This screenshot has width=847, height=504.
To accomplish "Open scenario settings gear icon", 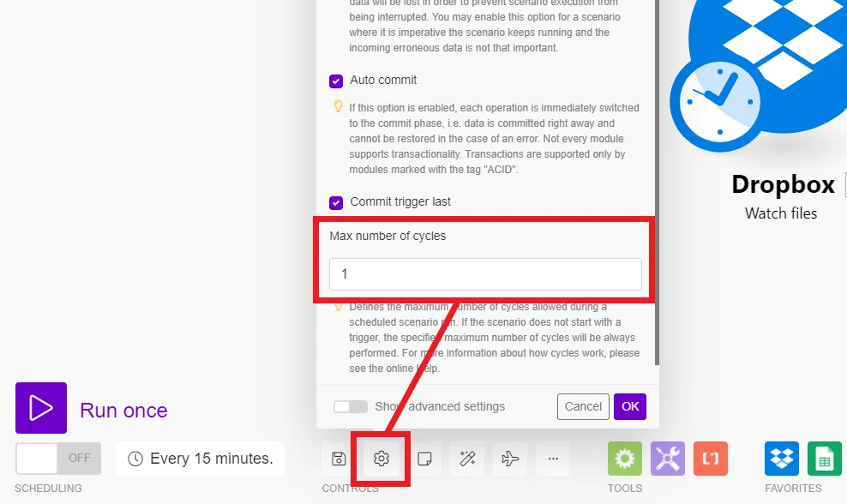I will click(x=381, y=459).
